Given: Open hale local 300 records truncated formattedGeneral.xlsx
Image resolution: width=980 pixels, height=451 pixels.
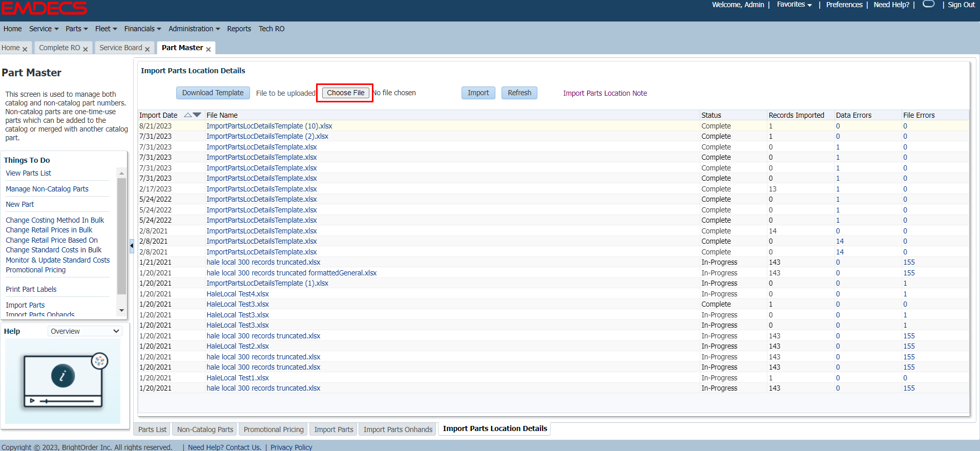Looking at the screenshot, I should 291,273.
